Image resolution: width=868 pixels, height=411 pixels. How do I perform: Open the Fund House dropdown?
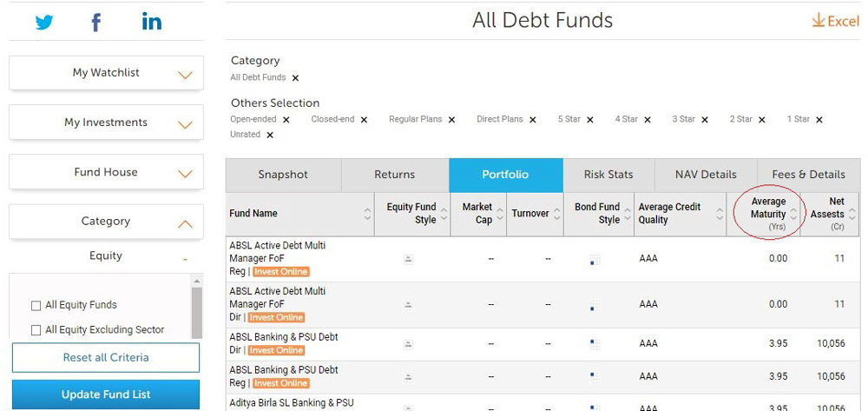tap(185, 174)
